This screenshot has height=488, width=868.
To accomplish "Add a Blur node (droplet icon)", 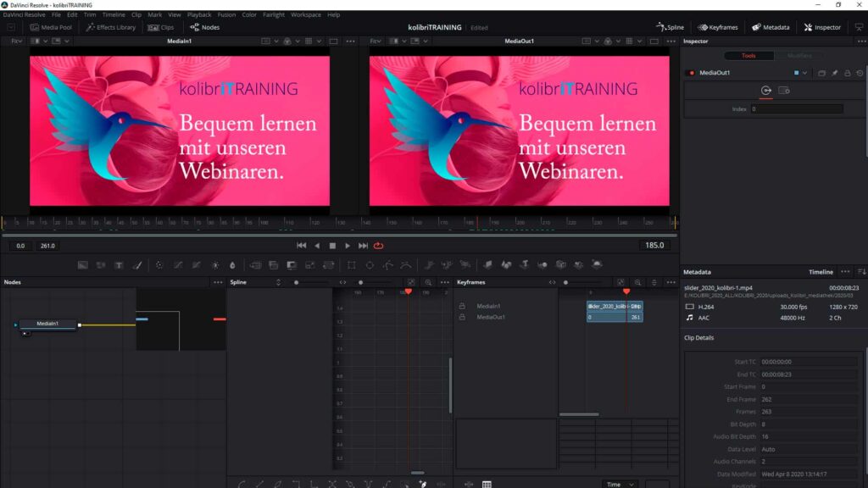I will click(x=232, y=265).
